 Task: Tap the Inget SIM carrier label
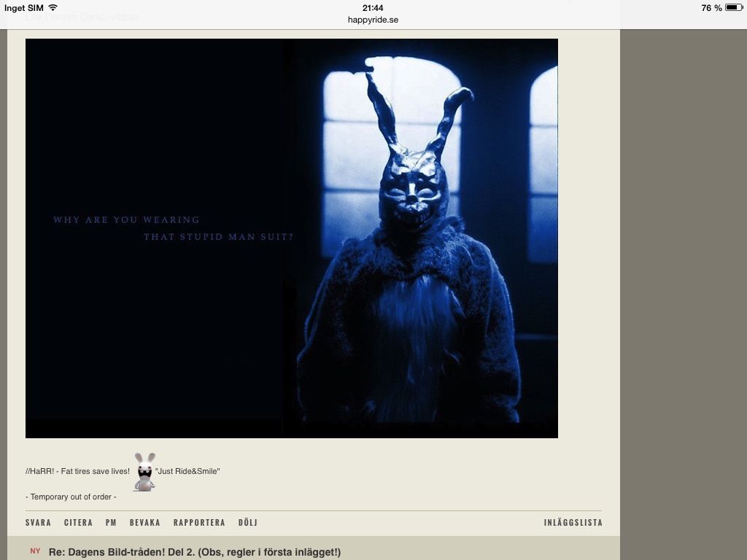point(24,7)
